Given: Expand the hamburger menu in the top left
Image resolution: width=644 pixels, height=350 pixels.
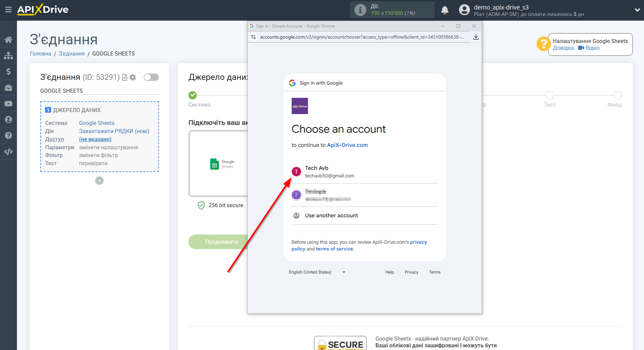Looking at the screenshot, I should 8,9.
